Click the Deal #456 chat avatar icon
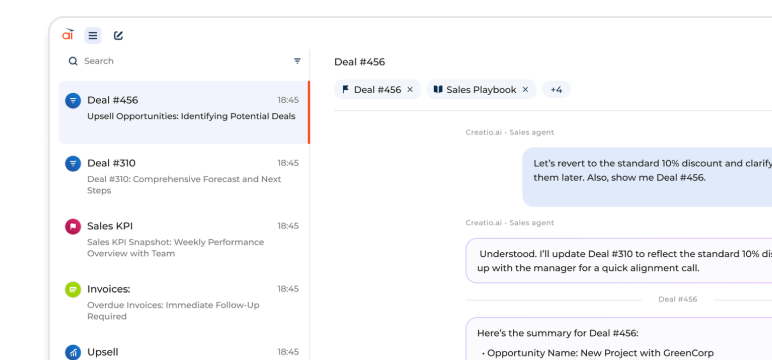The height and width of the screenshot is (360, 772). point(73,100)
